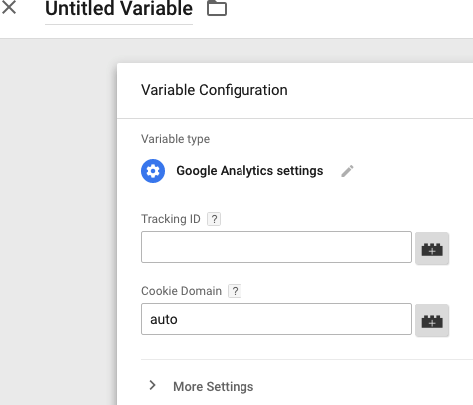
Task: Click the Google Analytics settings gear icon
Action: 153,171
